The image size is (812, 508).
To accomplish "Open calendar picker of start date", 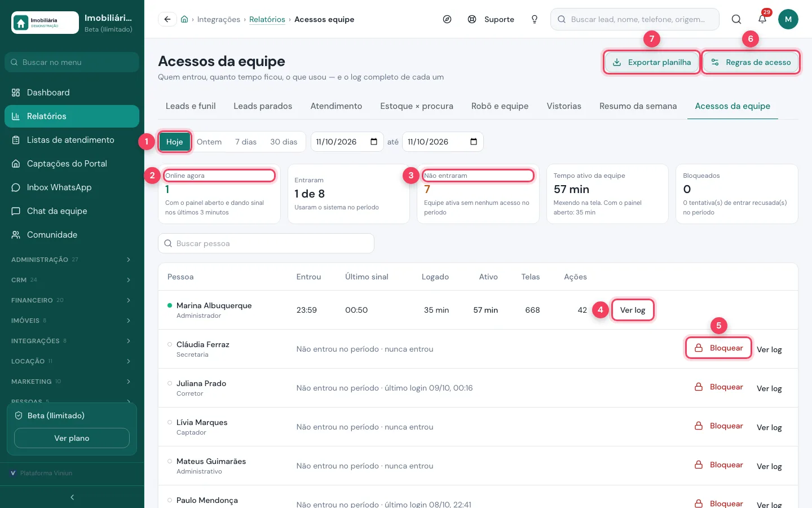I will click(x=374, y=142).
